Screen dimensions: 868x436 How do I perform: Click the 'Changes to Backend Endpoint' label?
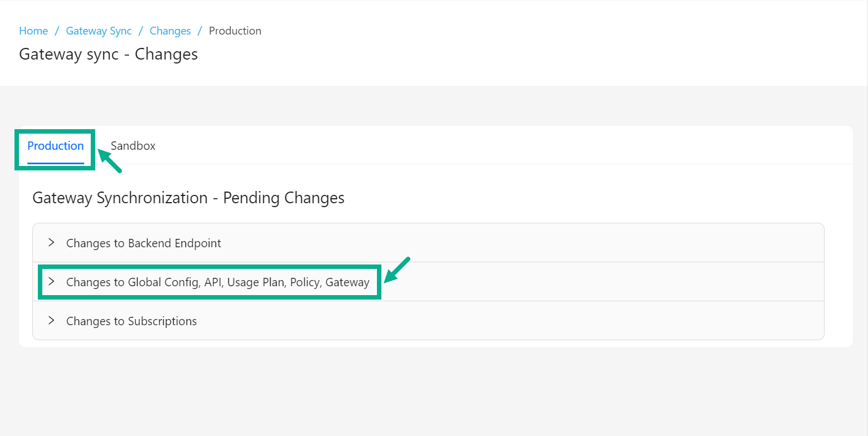(144, 243)
